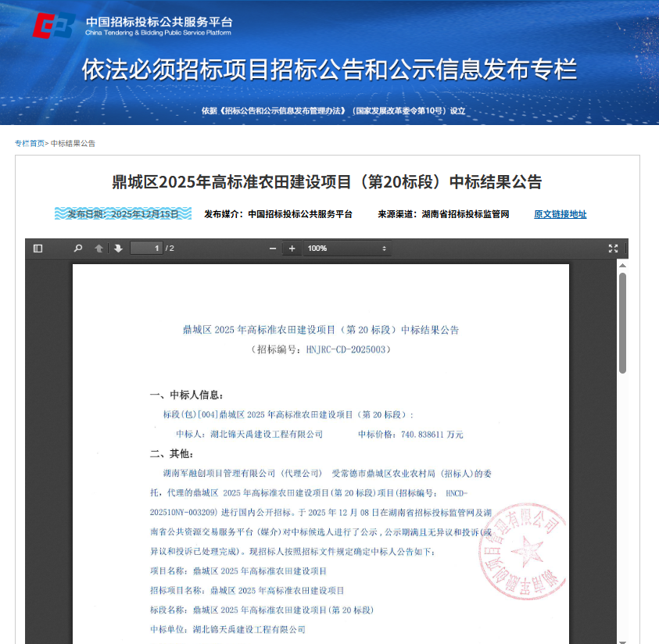Image resolution: width=659 pixels, height=644 pixels.
Task: Zoom out the PDF document
Action: (272, 248)
